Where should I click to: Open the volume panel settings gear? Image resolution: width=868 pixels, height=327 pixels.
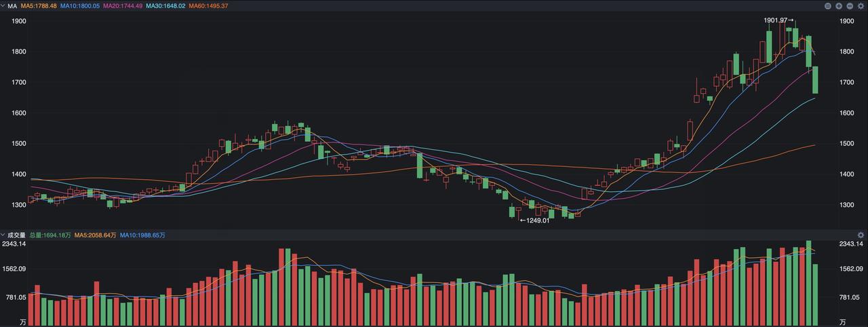861,235
